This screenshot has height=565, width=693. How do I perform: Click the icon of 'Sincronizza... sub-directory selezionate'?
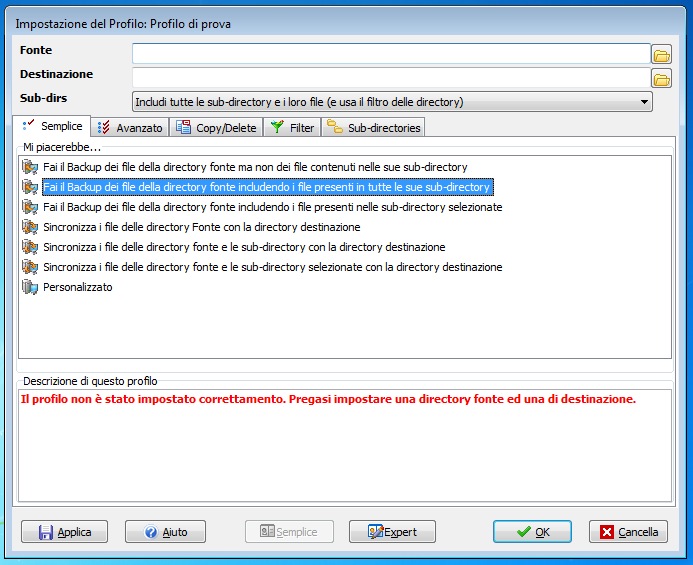pos(30,267)
